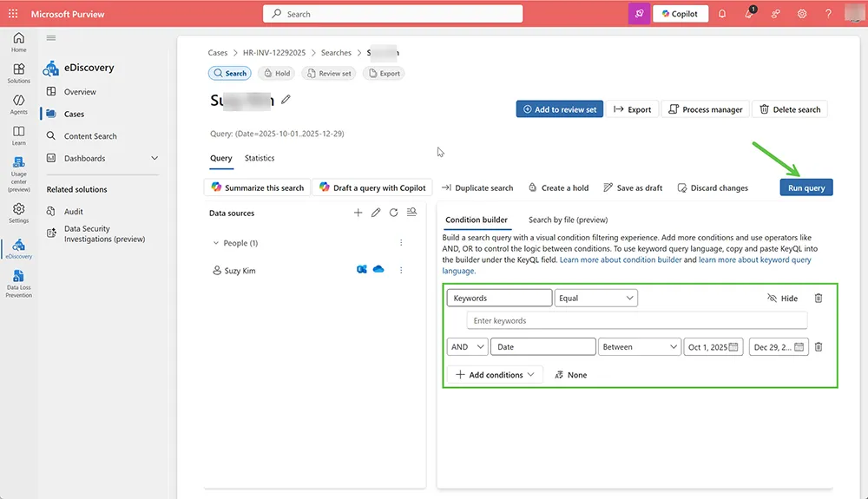This screenshot has width=868, height=499.
Task: Refresh the data sources list
Action: tap(393, 213)
